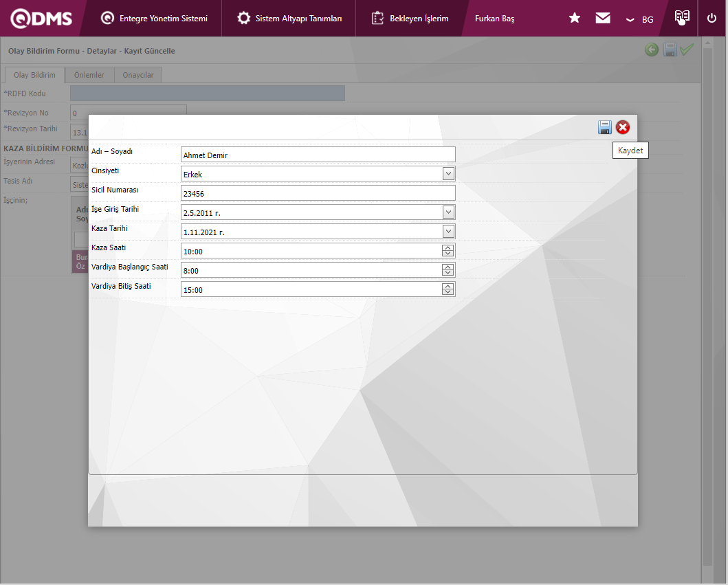Open Bekleyen İşlerim menu
Image resolution: width=728 pixels, height=585 pixels.
coord(410,19)
